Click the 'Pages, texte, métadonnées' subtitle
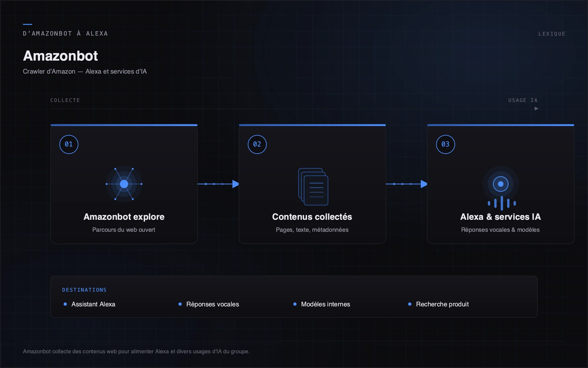 pyautogui.click(x=312, y=230)
